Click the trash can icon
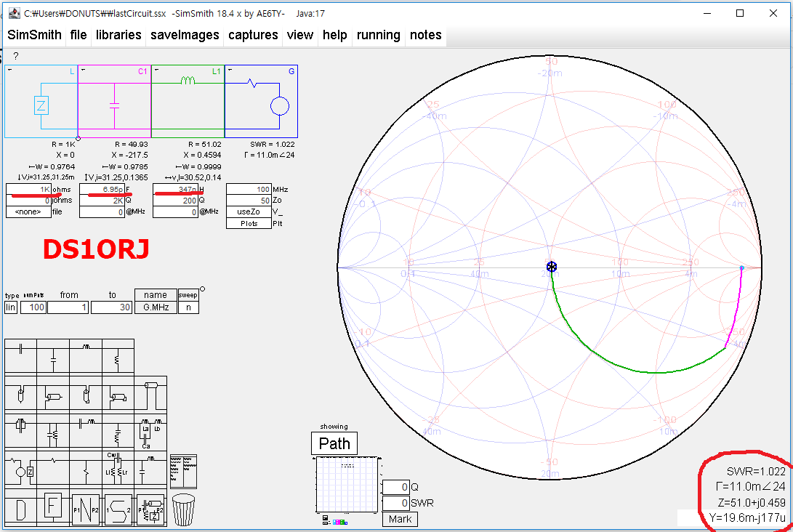793x532 pixels. (x=183, y=509)
